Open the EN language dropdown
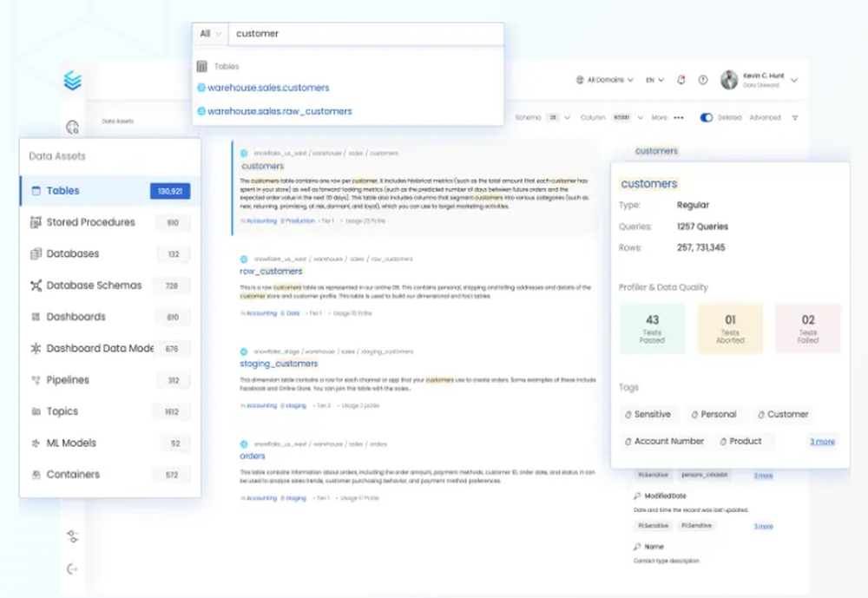Image resolution: width=868 pixels, height=598 pixels. coord(654,80)
